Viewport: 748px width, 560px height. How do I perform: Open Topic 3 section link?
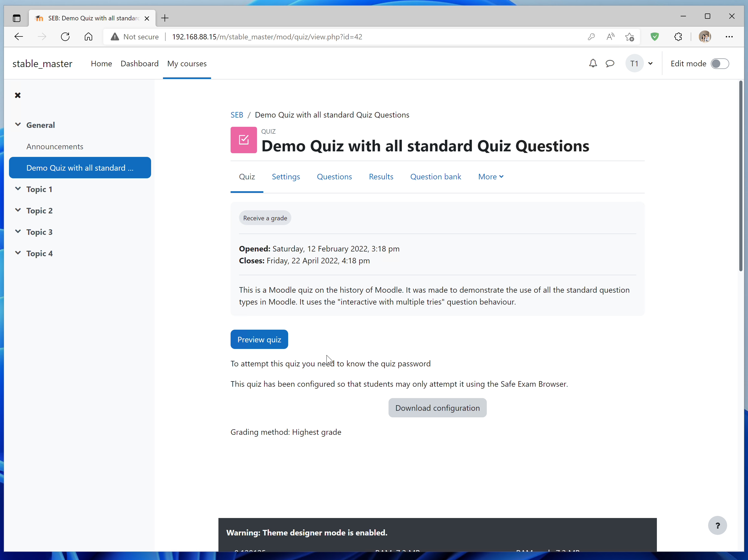pyautogui.click(x=39, y=232)
